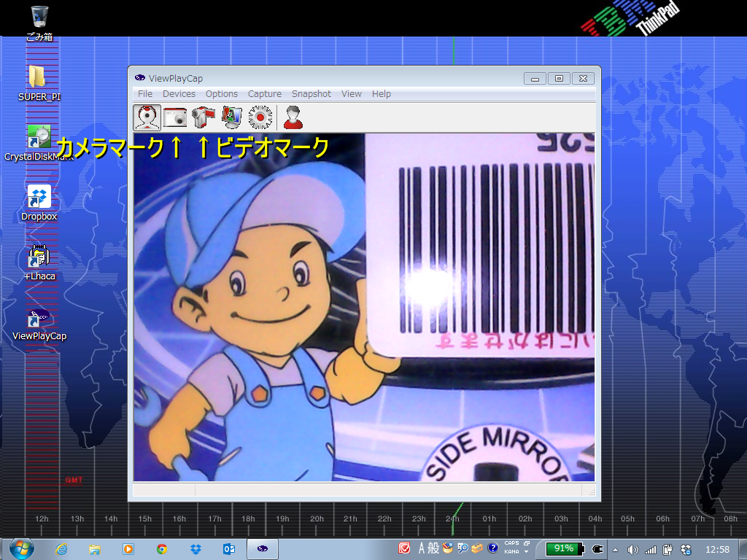
Task: Click the power plug tray icon
Action: point(668,550)
